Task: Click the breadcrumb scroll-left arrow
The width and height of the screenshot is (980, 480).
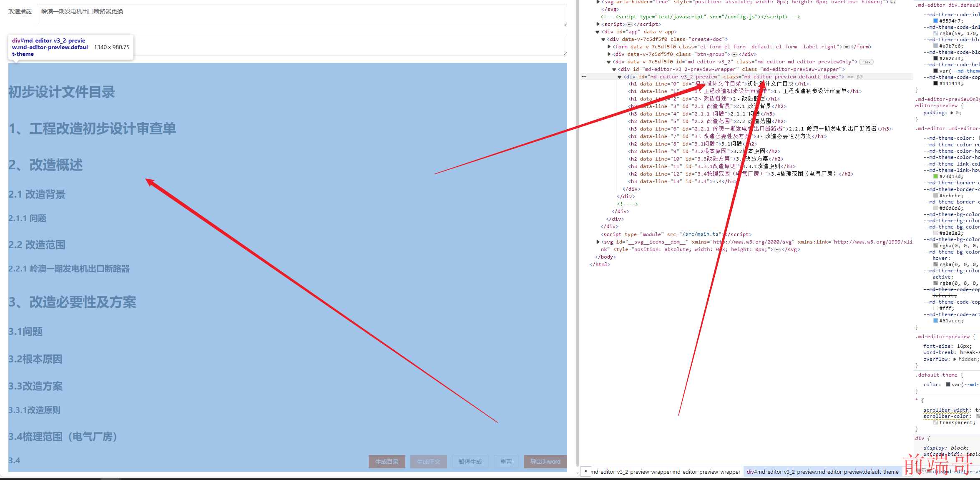Action: coord(585,472)
